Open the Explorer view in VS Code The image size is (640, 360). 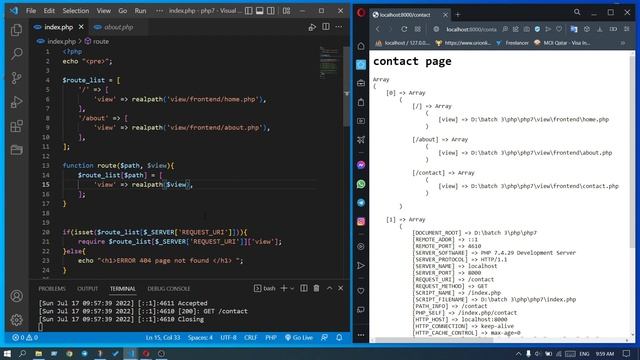point(16,30)
